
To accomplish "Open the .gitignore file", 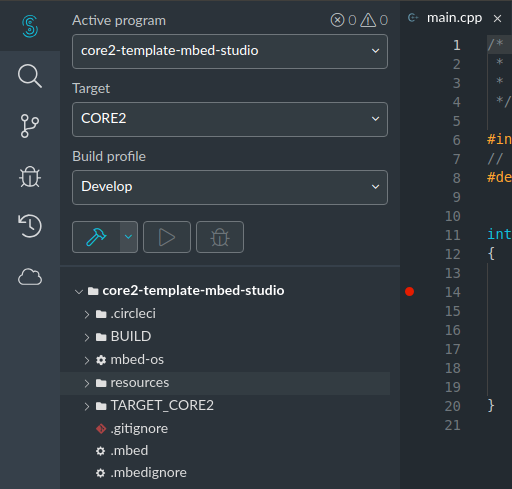I will [139, 429].
